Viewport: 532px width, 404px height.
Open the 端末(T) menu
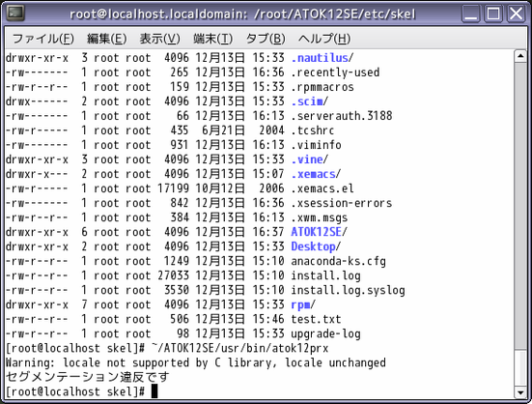pyautogui.click(x=212, y=39)
